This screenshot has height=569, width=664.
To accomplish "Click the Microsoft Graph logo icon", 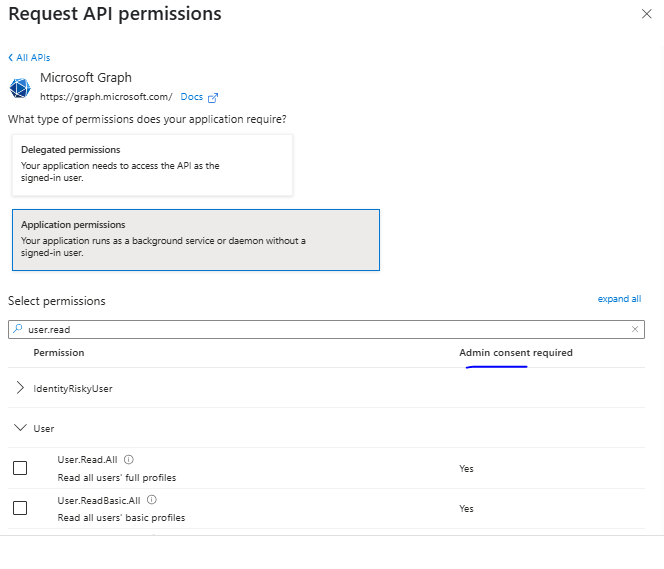I will [x=20, y=88].
